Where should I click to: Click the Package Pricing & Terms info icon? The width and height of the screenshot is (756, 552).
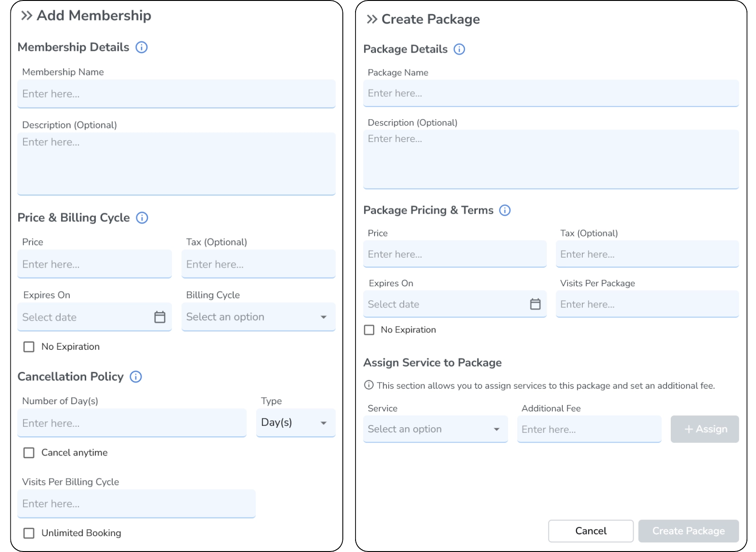click(x=505, y=210)
